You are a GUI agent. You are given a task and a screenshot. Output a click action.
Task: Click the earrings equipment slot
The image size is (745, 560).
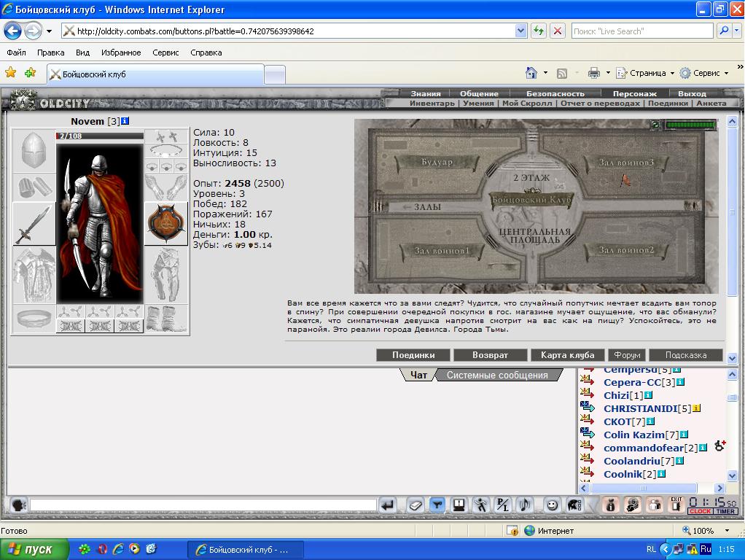click(x=165, y=136)
